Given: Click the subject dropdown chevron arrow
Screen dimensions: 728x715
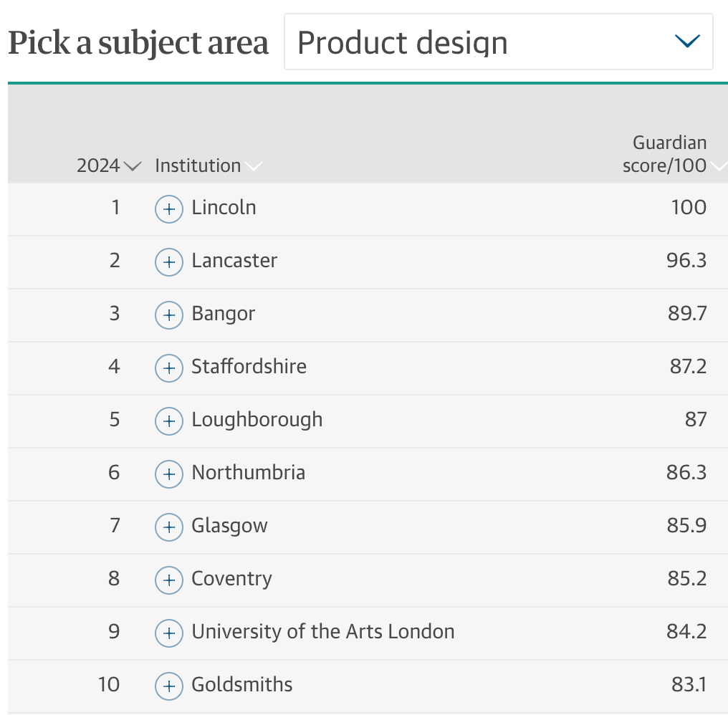Looking at the screenshot, I should click(x=687, y=42).
